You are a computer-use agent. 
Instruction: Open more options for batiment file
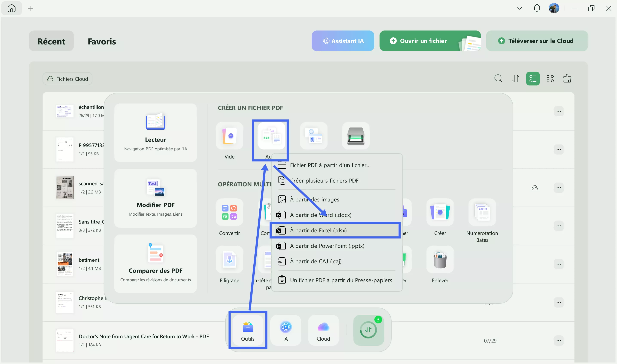click(x=559, y=264)
